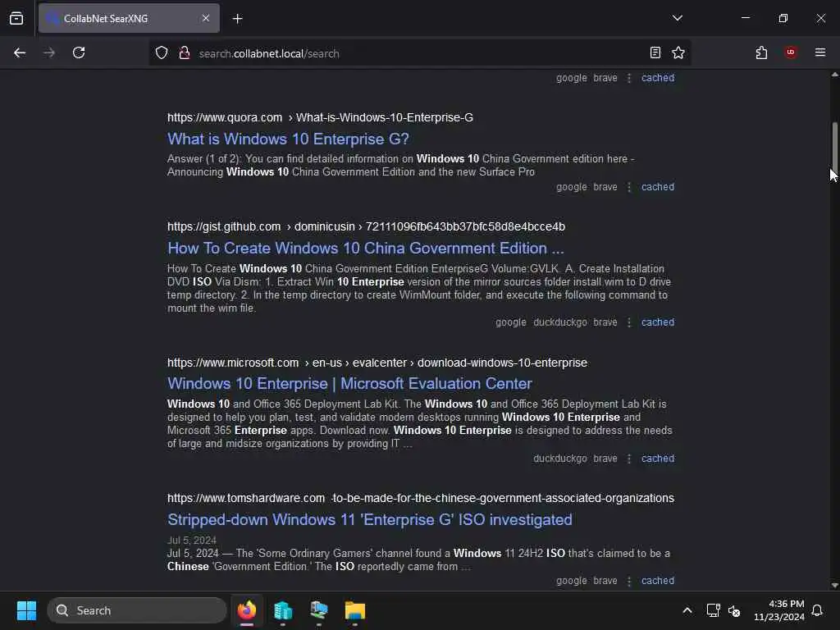Click 'brave' engine label on Tom's Hardware result
The image size is (840, 630).
[605, 581]
